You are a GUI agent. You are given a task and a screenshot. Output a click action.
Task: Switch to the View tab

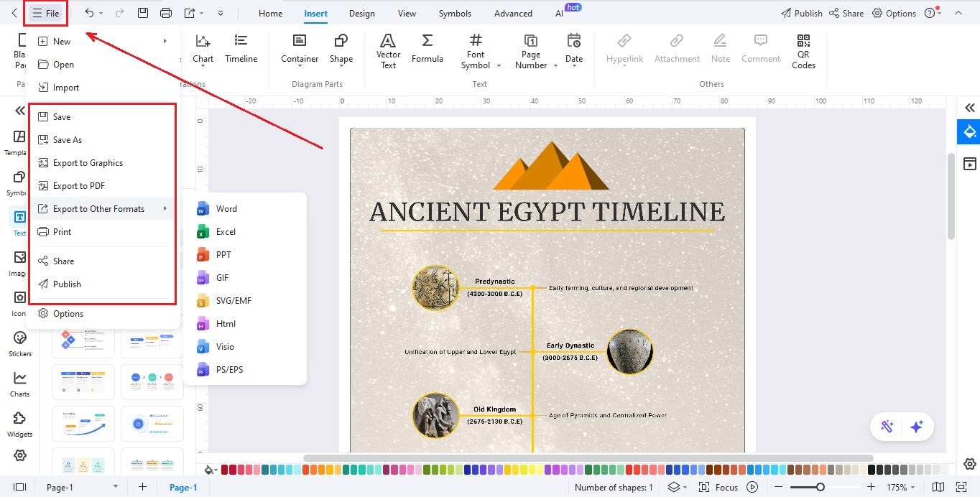point(407,13)
